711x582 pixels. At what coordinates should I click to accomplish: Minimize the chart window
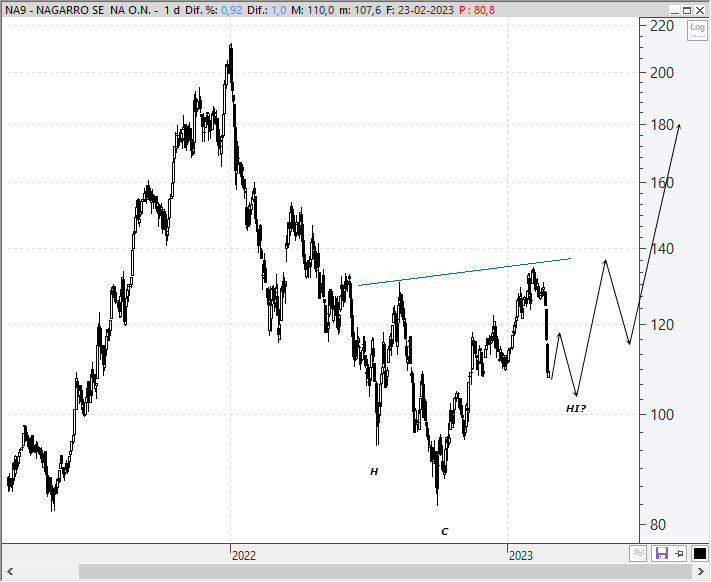[675, 10]
